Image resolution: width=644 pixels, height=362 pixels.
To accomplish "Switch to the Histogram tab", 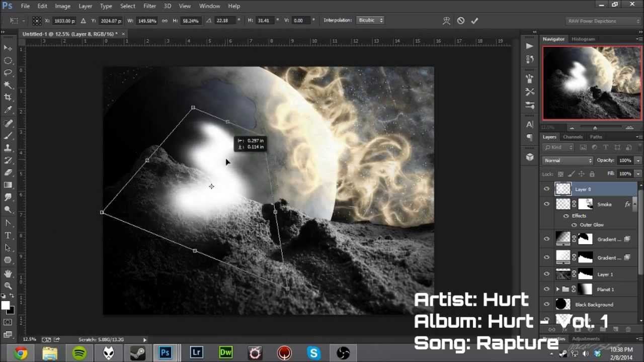I will tap(583, 39).
